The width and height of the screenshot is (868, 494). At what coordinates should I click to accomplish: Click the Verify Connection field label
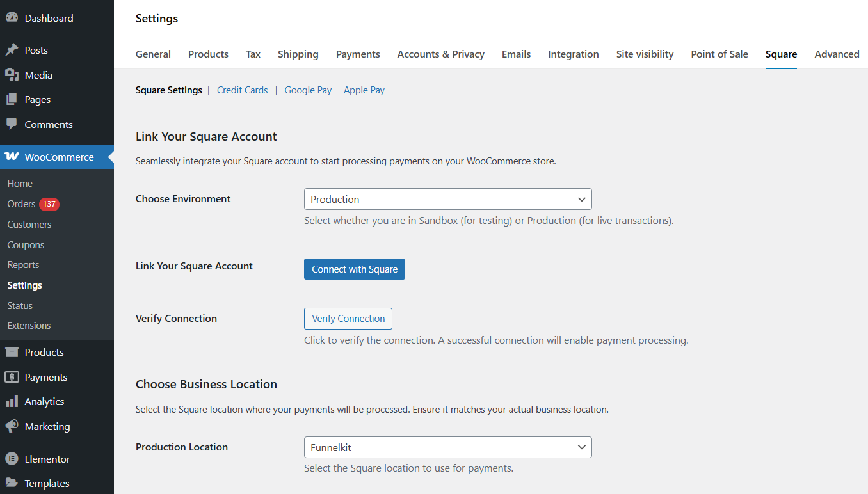176,319
